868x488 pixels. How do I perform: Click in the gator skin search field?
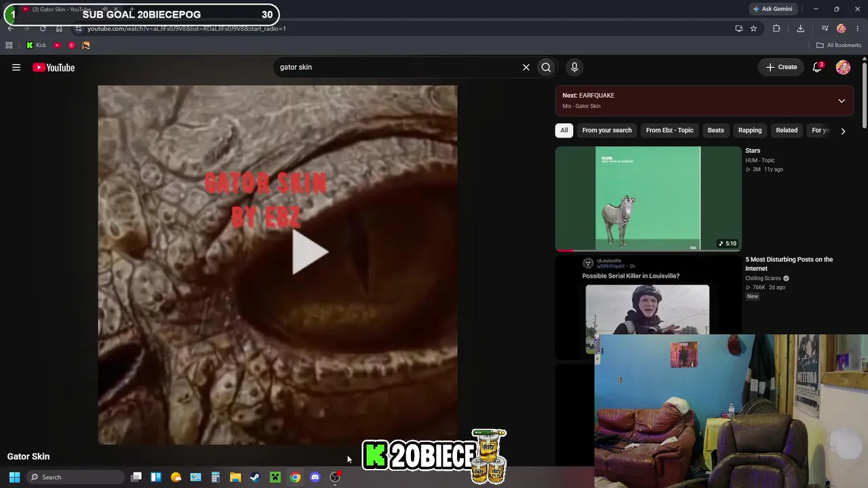click(397, 67)
